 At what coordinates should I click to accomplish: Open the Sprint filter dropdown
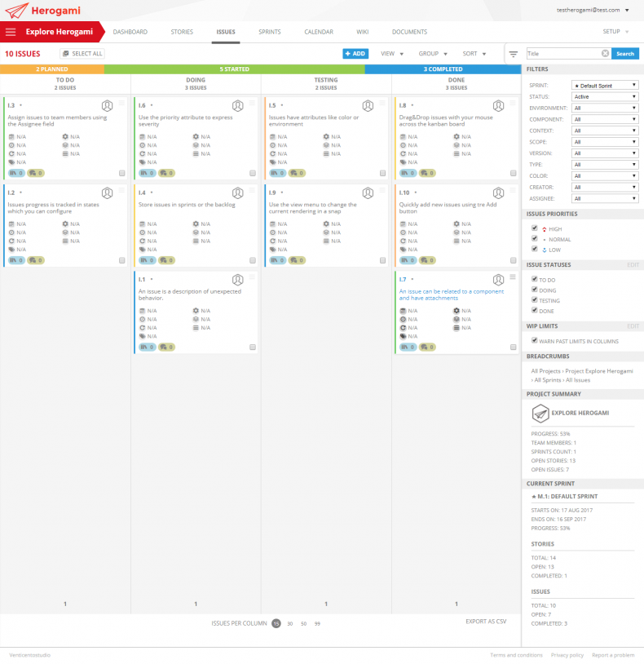(x=605, y=85)
